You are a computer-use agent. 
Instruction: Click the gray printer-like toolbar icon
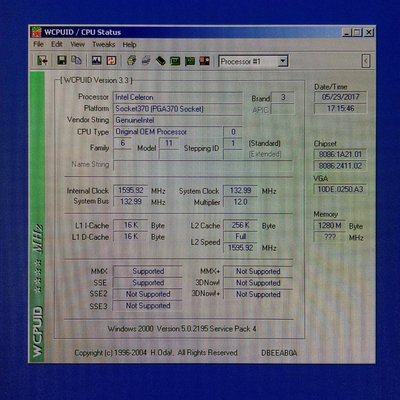[x=146, y=61]
